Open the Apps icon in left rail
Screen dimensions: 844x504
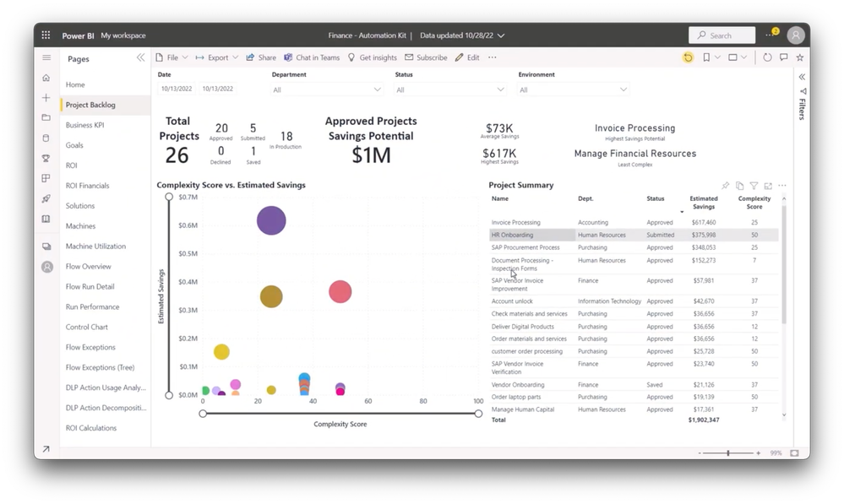tap(46, 178)
